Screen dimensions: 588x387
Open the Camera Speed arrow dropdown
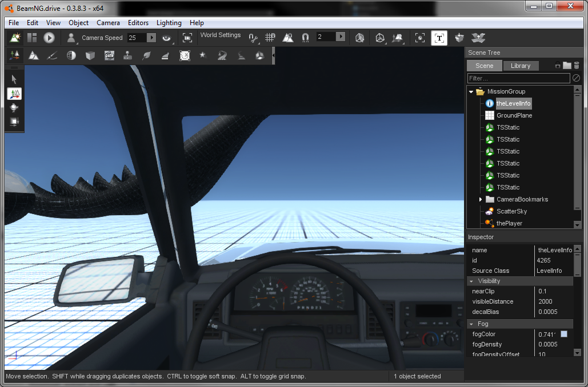151,38
